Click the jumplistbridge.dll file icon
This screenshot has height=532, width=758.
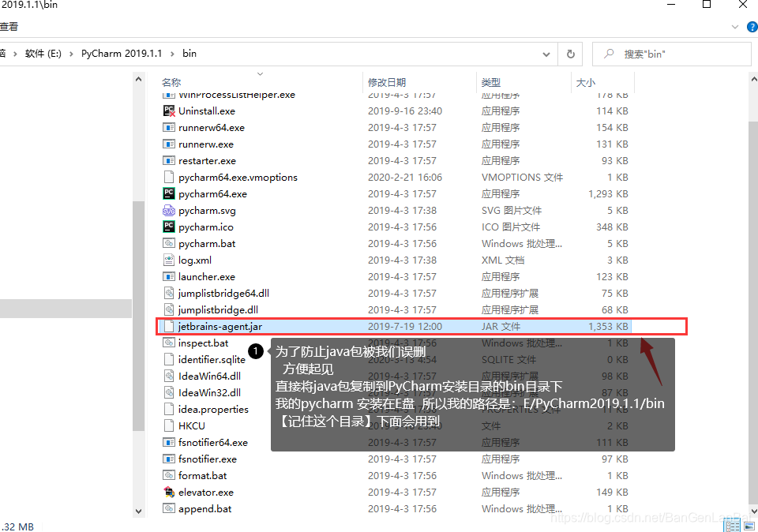click(169, 309)
